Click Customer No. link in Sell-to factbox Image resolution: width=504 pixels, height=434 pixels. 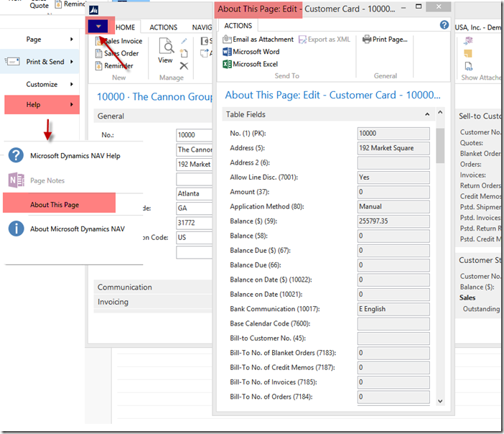pyautogui.click(x=480, y=132)
